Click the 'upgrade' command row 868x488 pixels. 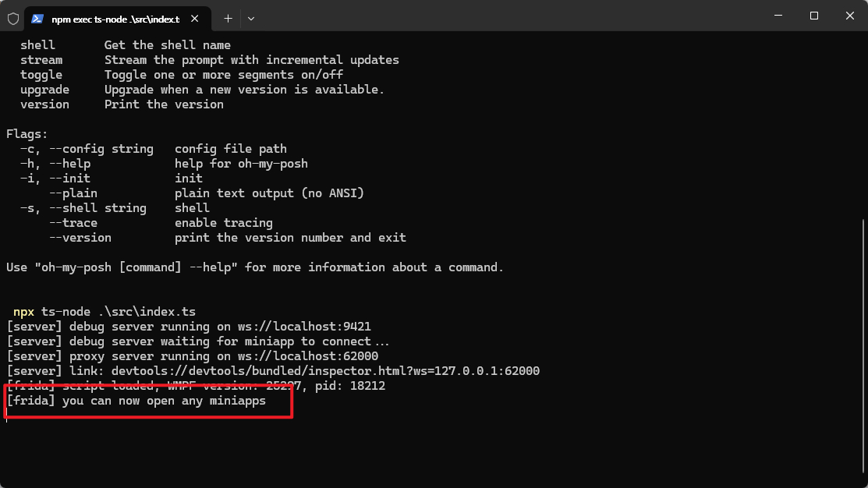[x=202, y=90]
